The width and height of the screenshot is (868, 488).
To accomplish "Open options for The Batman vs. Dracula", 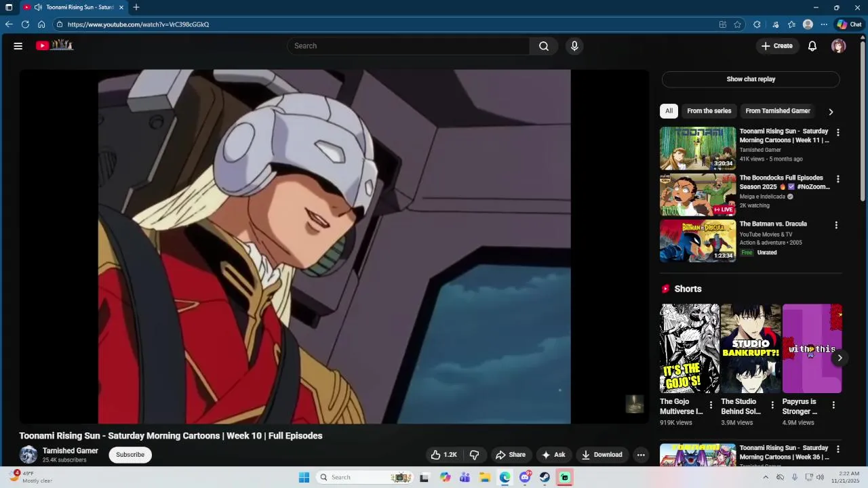I will [x=836, y=225].
